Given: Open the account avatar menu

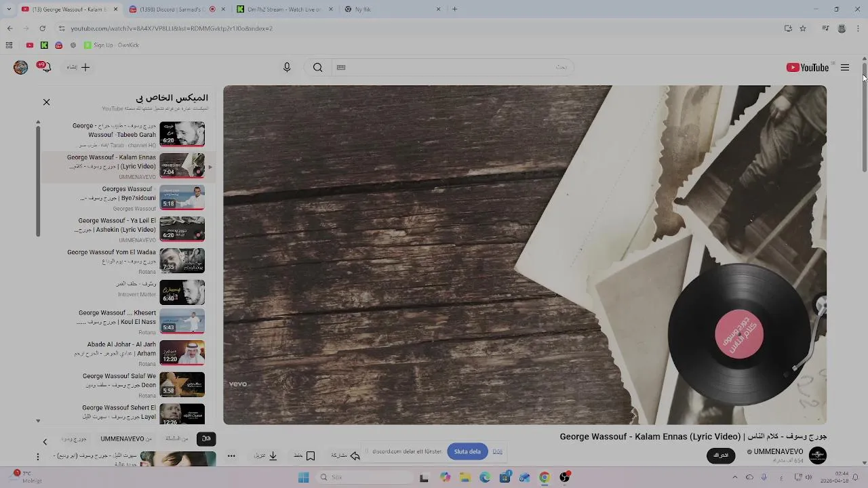Looking at the screenshot, I should 21,66.
